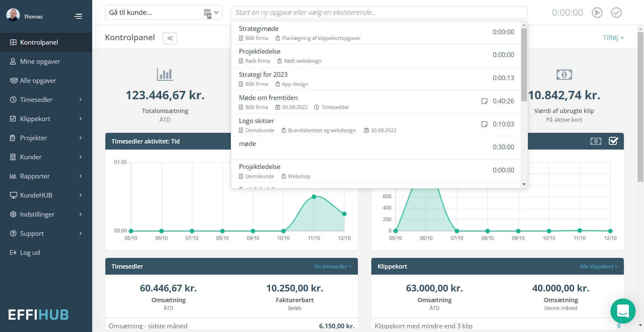
Task: Click the Timesedler clock icon
Action: [13, 100]
